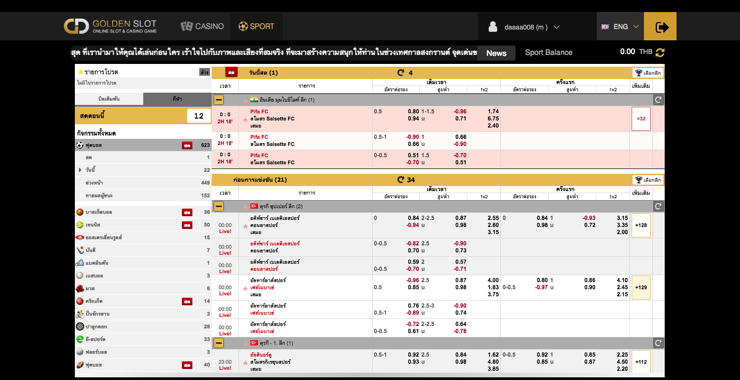Toggle the favorite star for the 23:00 match
Screen dimensions: 740x380
[x=245, y=363]
